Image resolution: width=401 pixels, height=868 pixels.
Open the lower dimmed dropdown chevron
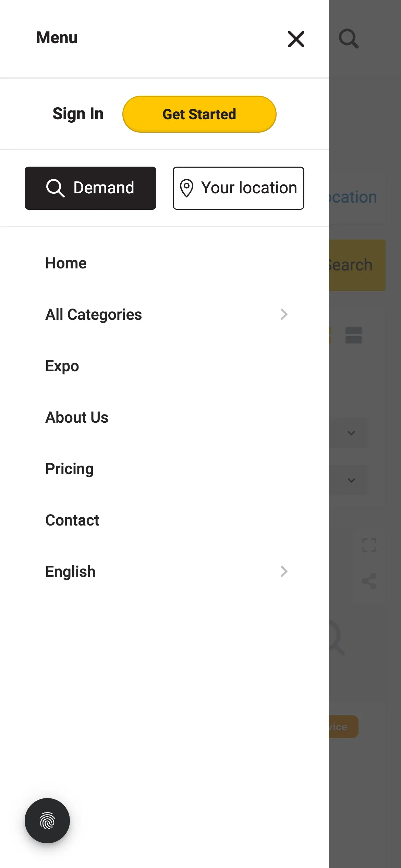pos(351,480)
